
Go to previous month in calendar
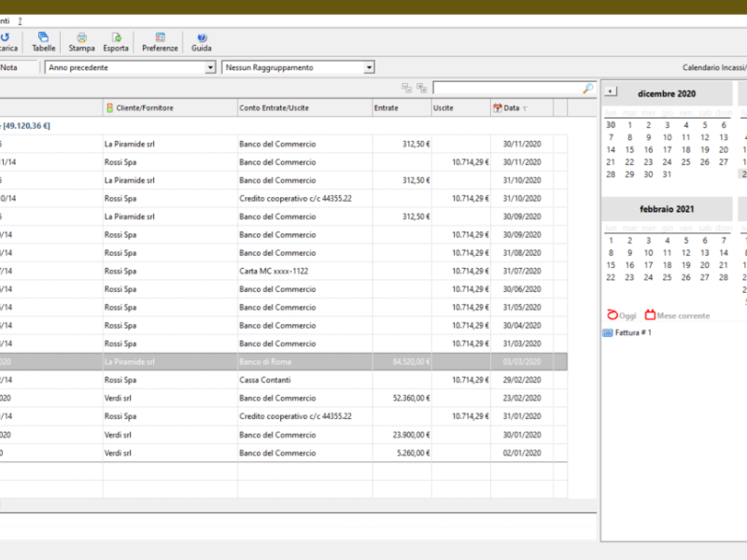(611, 91)
